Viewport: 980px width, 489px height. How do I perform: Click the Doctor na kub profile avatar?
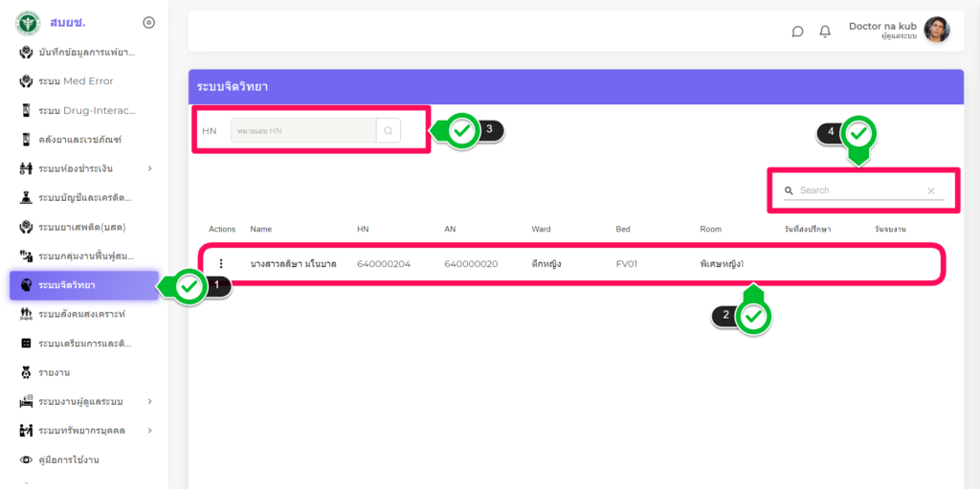[x=936, y=31]
